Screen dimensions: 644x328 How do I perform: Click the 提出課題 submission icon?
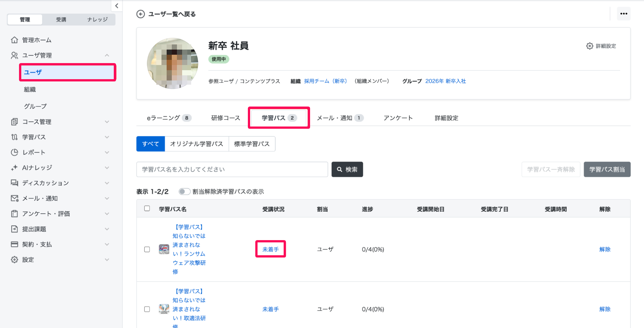tap(15, 229)
